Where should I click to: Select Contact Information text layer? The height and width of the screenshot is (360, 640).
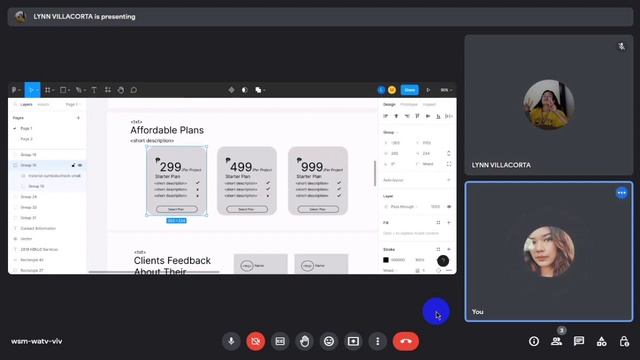38,229
